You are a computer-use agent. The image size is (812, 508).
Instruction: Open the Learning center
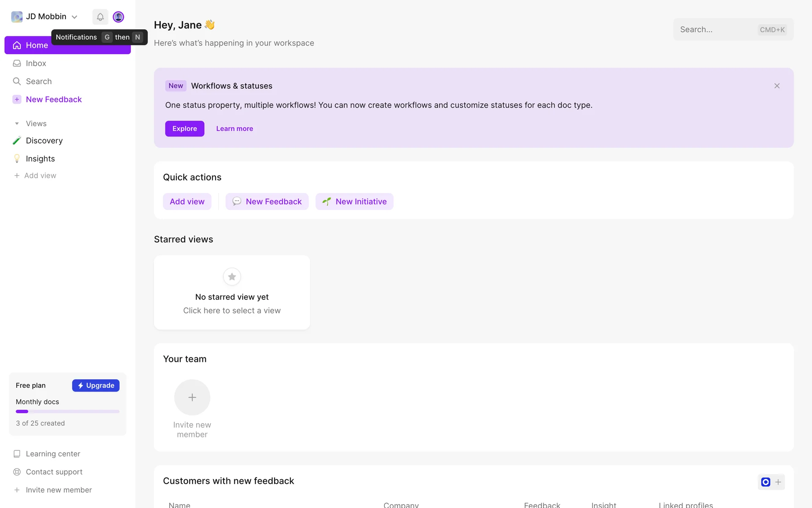pos(53,454)
